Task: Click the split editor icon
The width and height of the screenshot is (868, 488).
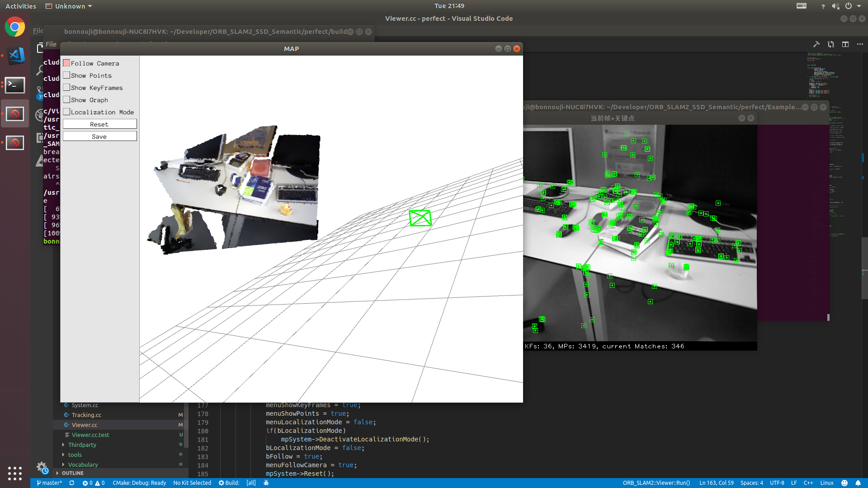Action: 845,44
